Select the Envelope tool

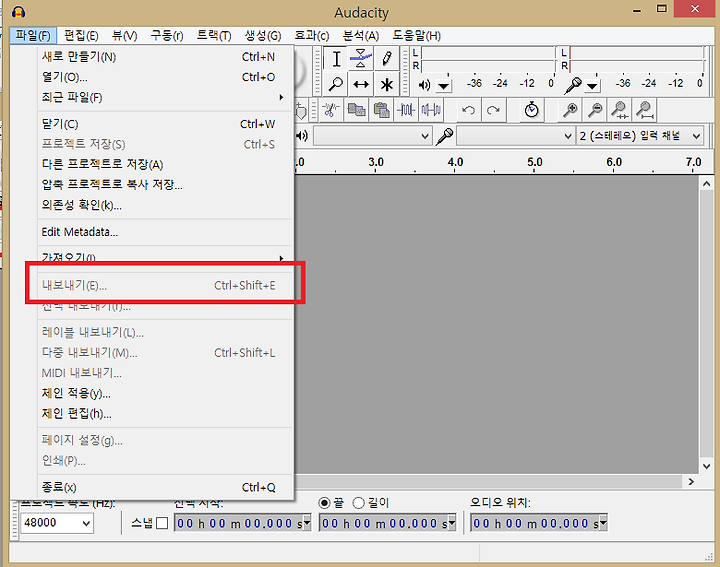tap(361, 58)
